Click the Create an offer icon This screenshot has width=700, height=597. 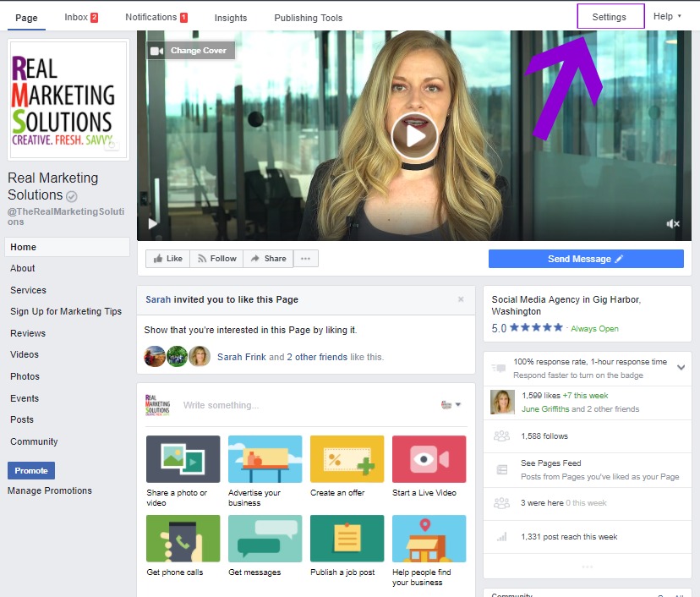(x=347, y=459)
